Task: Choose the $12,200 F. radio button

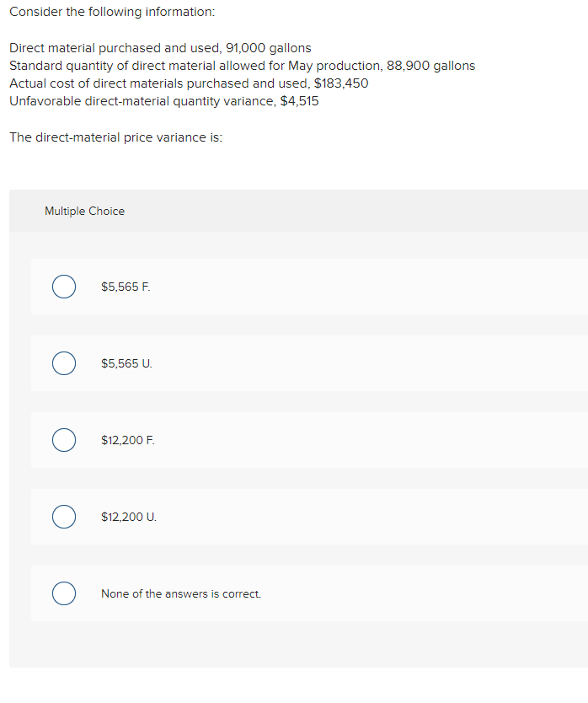Action: [x=64, y=440]
